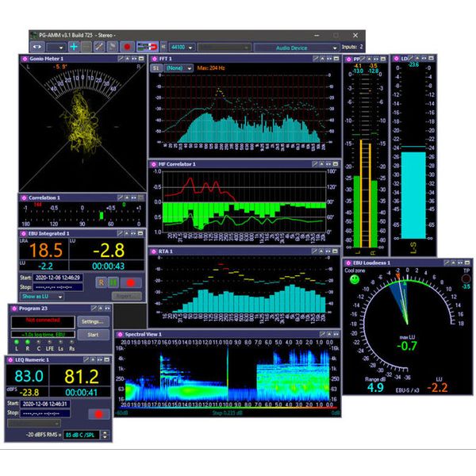Click the up-arrow icon in EBU Integrated 1 header
Screen dimensions: 476x476
pos(127,233)
